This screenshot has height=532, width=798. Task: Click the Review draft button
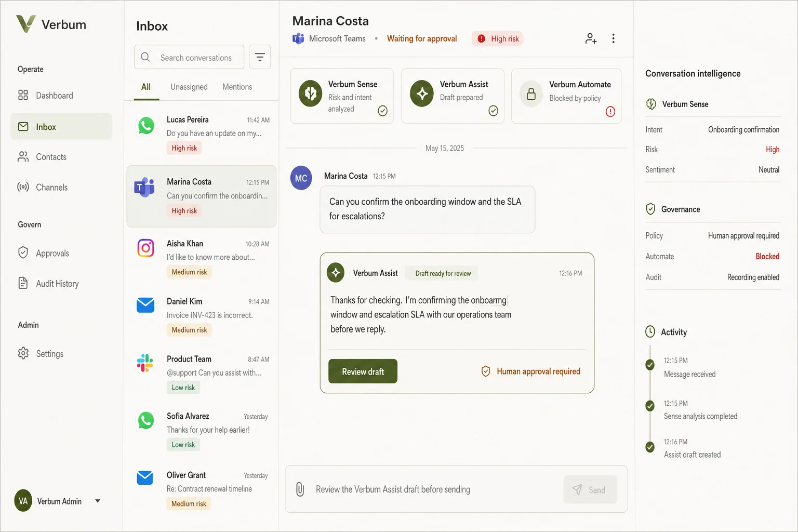[x=363, y=371]
